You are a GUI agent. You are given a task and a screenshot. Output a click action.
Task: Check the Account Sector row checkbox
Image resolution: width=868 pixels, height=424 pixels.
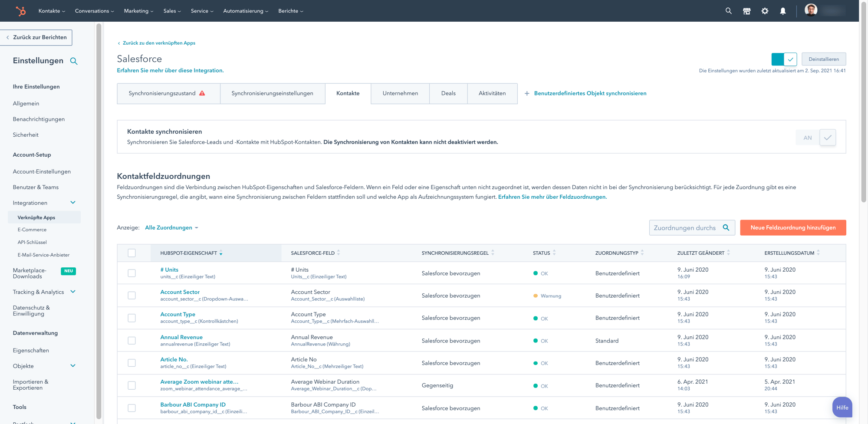click(x=132, y=296)
